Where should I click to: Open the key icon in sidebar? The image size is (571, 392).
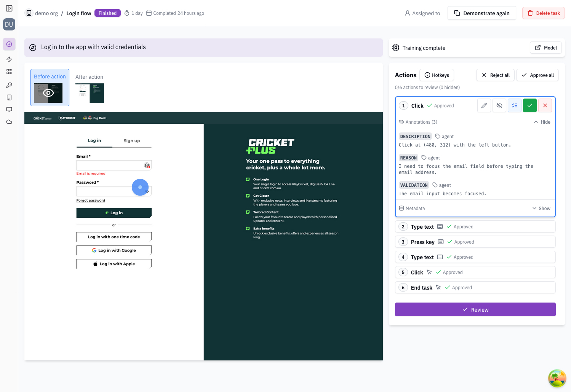(9, 85)
